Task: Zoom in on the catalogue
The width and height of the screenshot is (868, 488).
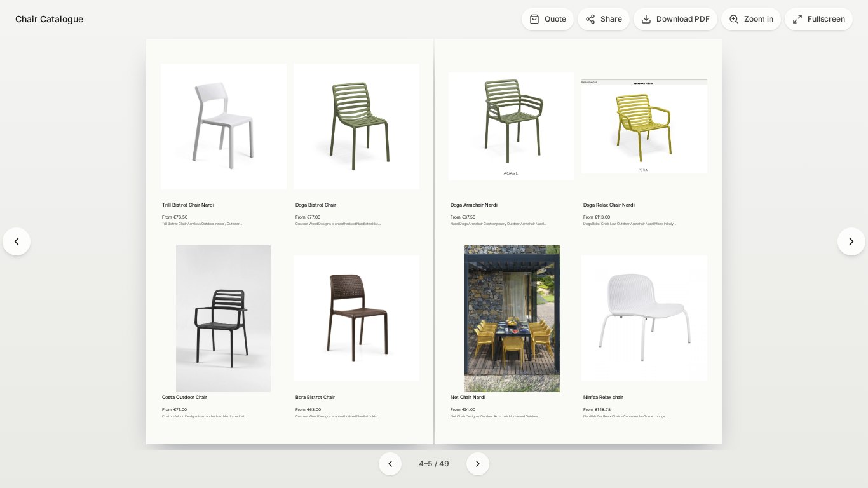Action: point(751,19)
